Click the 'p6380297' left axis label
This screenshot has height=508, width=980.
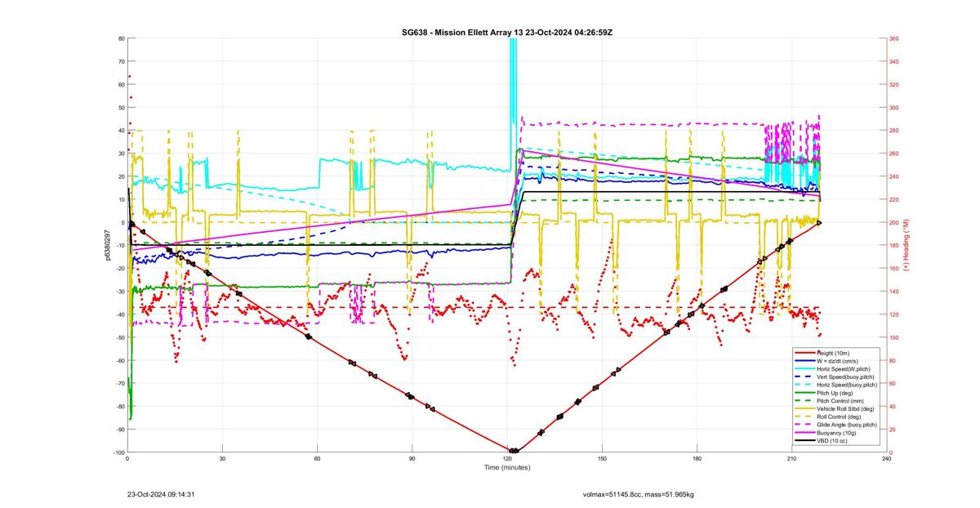tap(106, 245)
